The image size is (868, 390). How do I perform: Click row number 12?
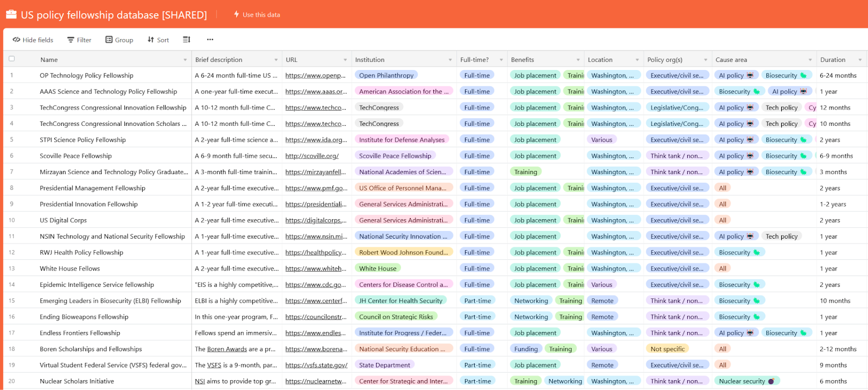(11, 252)
